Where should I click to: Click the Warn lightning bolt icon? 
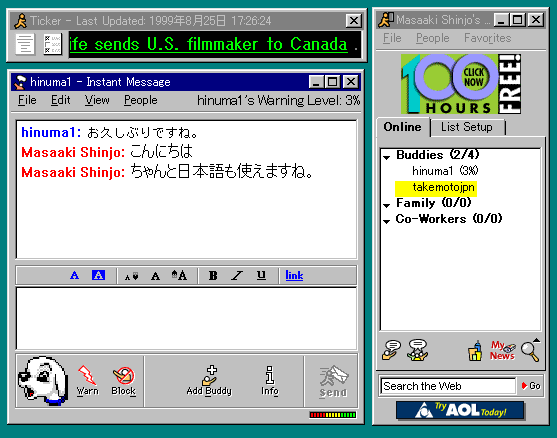pos(87,380)
